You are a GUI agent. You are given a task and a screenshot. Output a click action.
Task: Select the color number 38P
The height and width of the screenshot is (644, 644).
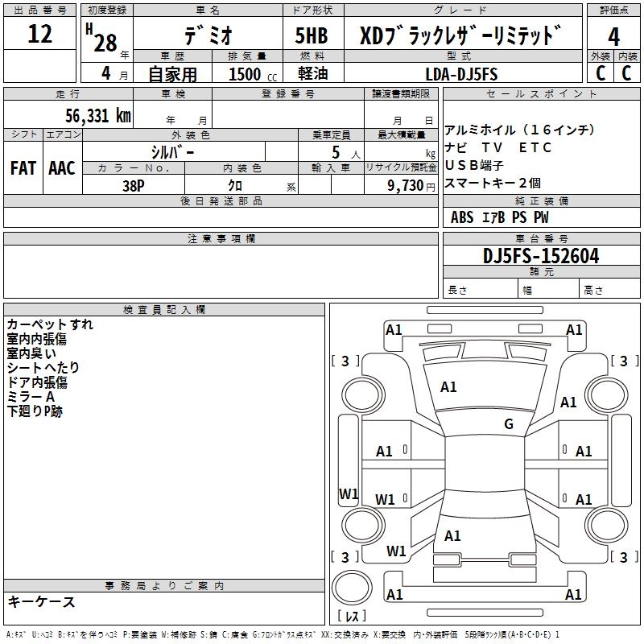click(133, 184)
